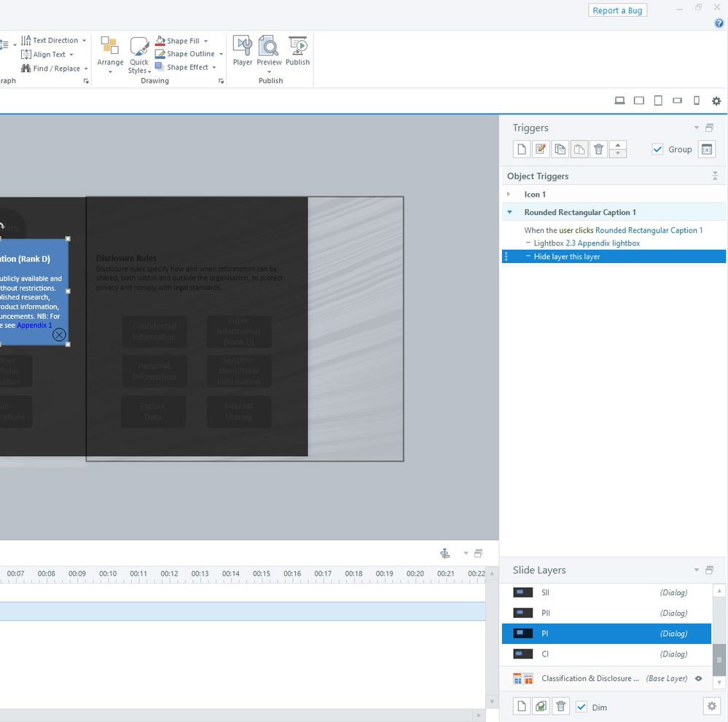This screenshot has height=722, width=728.
Task: Expand the Icon 1 trigger group
Action: (x=509, y=195)
